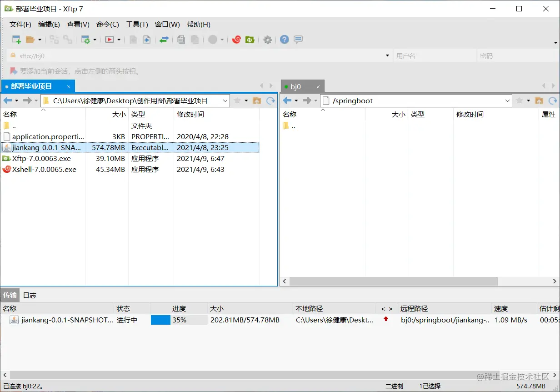560x392 pixels.
Task: Open the local back-history dropdown arrow
Action: pyautogui.click(x=17, y=101)
